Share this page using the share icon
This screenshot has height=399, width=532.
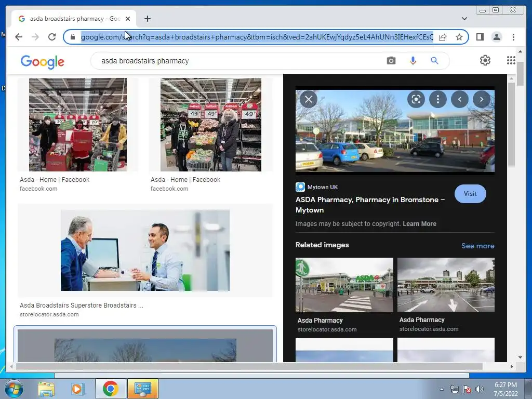[x=443, y=37]
